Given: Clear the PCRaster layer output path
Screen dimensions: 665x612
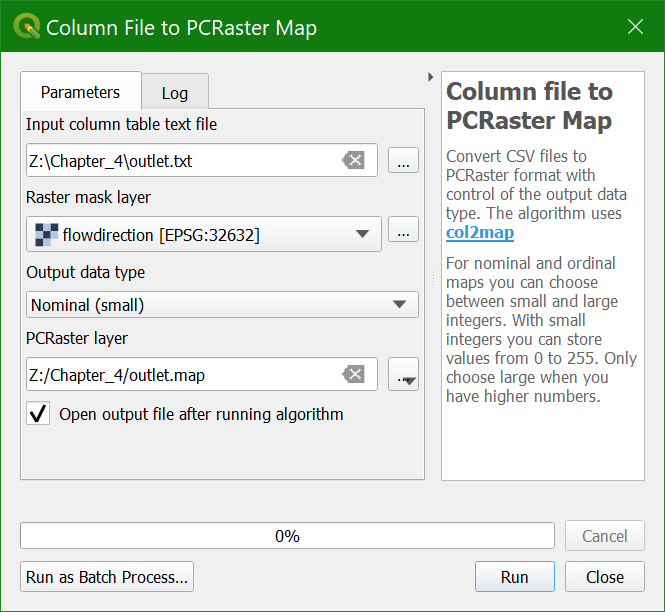Looking at the screenshot, I should point(353,374).
